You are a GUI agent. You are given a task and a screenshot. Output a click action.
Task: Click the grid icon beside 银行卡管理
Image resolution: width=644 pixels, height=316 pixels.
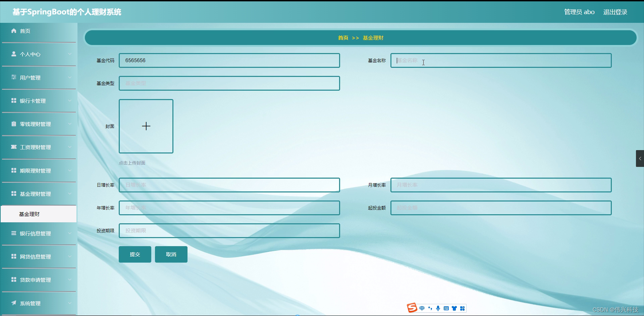14,100
